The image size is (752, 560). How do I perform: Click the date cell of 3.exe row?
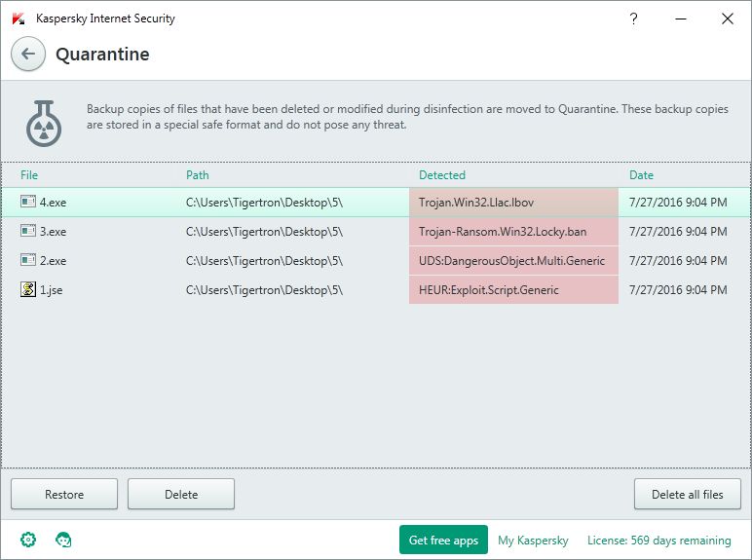pyautogui.click(x=678, y=232)
